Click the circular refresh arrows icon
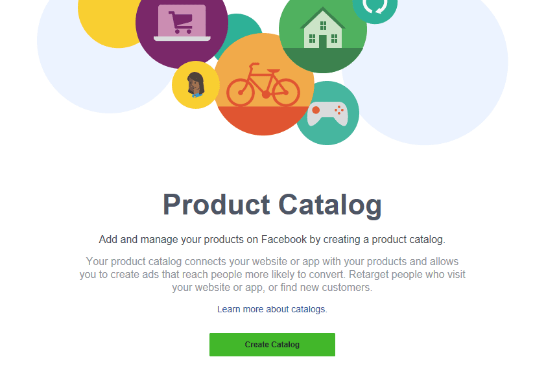 tap(375, 6)
